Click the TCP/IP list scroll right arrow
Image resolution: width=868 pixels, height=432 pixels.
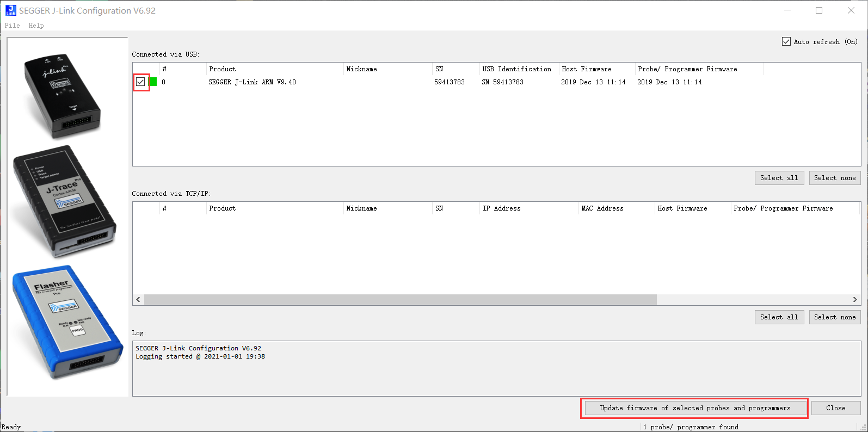[x=855, y=300]
